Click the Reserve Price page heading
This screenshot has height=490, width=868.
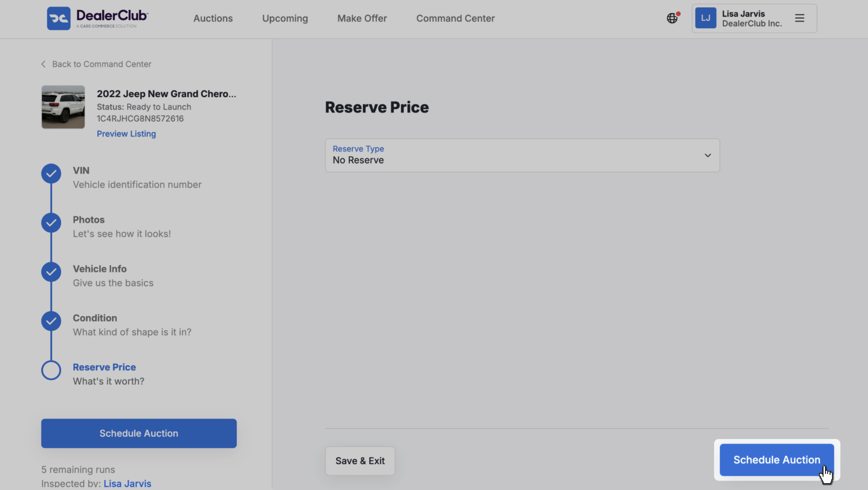(377, 107)
